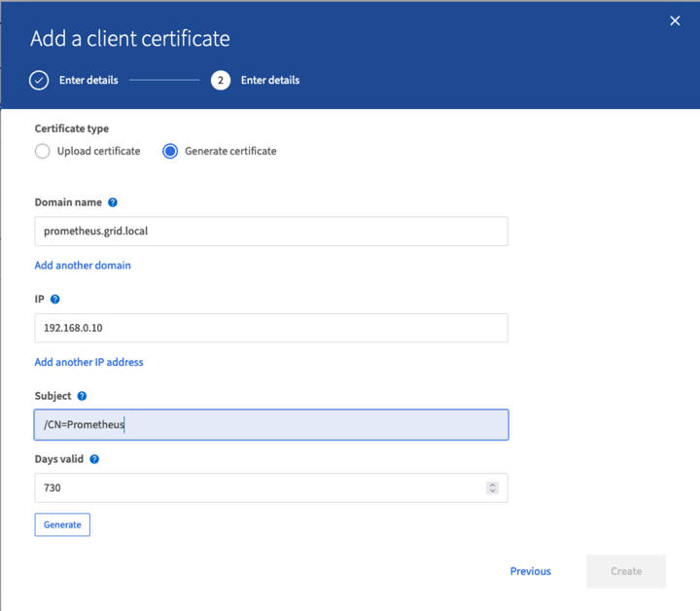
Task: Show help icon next to Days valid
Action: point(94,459)
